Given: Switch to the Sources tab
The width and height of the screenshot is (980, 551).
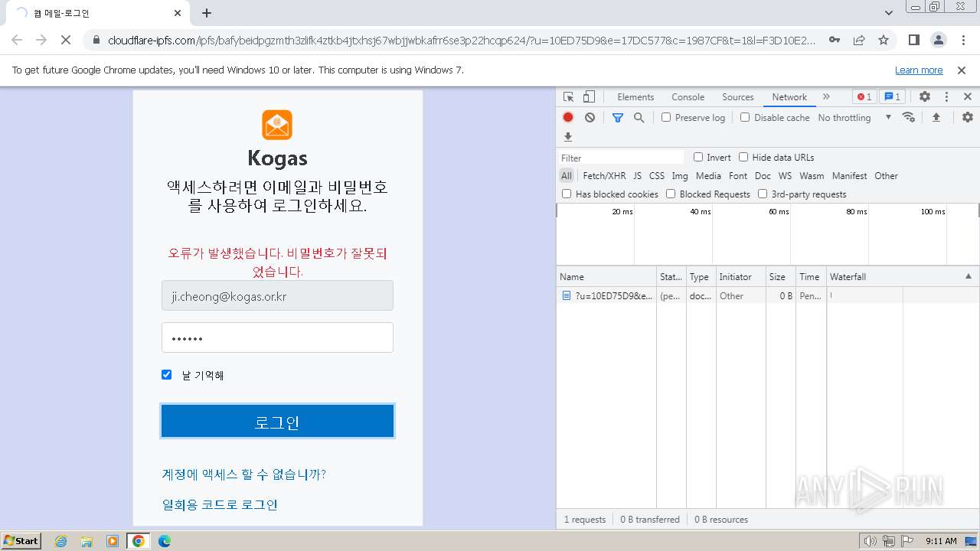Looking at the screenshot, I should [x=738, y=97].
